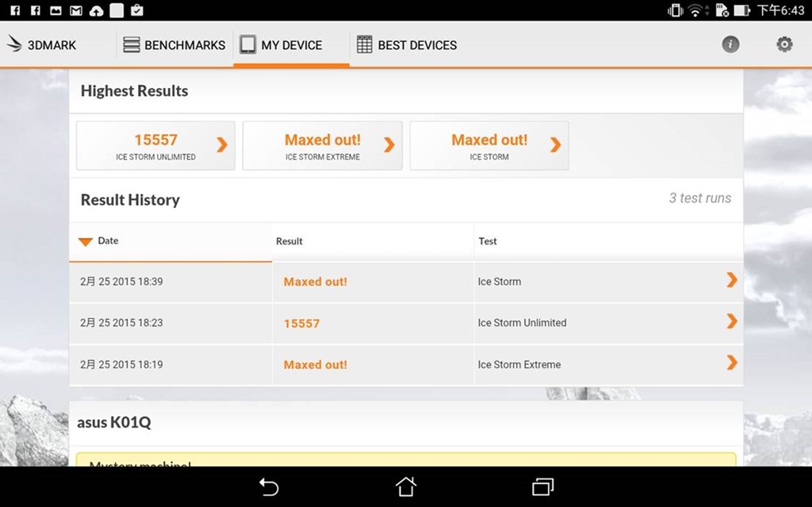The width and height of the screenshot is (812, 507).
Task: Tap the Android back button
Action: coord(269,487)
